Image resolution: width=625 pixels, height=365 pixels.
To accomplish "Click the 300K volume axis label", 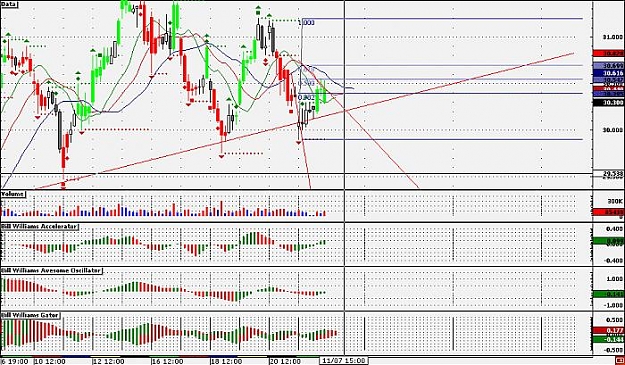I will pos(616,200).
